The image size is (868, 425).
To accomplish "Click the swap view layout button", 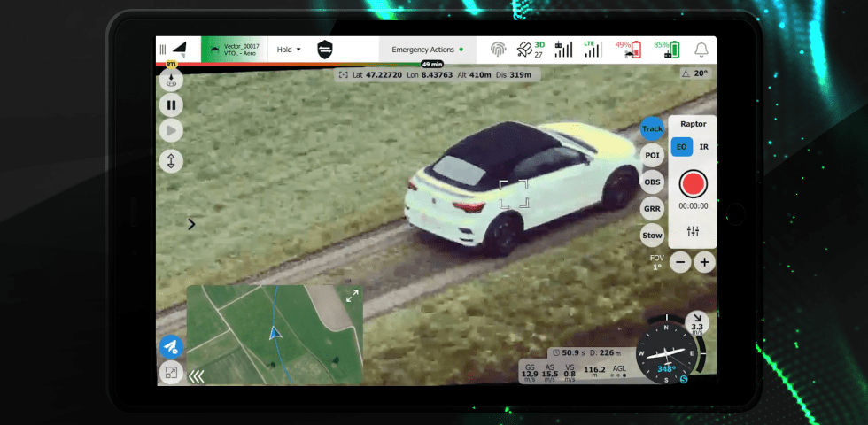I will pos(171,373).
